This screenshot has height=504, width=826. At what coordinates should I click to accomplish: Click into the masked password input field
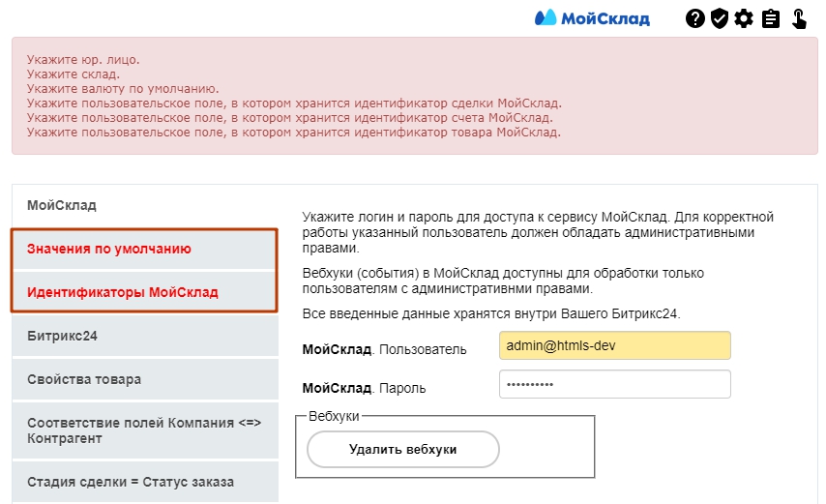point(614,385)
